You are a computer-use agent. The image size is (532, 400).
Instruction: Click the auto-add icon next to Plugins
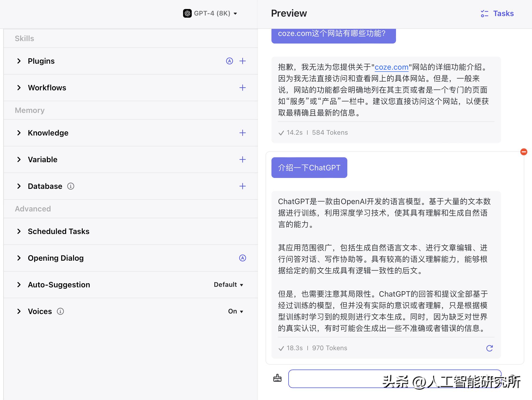(230, 61)
